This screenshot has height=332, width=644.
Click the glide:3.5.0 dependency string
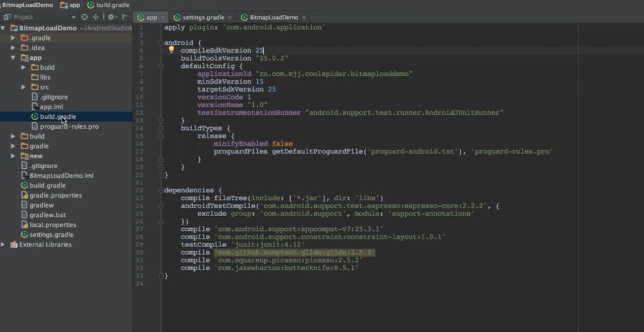click(295, 253)
